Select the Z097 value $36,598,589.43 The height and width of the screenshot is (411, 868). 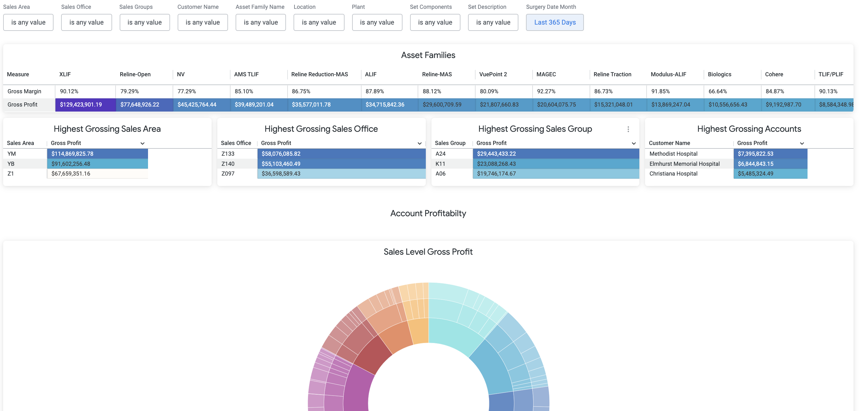281,174
